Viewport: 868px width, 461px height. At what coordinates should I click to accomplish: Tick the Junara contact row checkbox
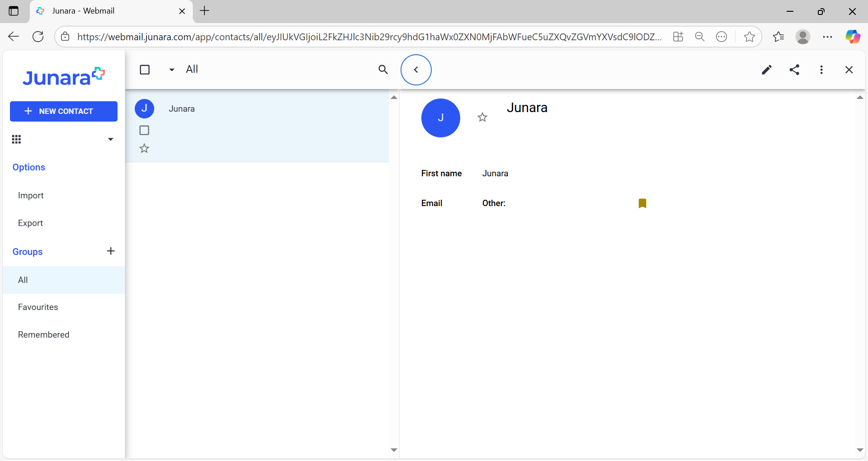tap(144, 130)
